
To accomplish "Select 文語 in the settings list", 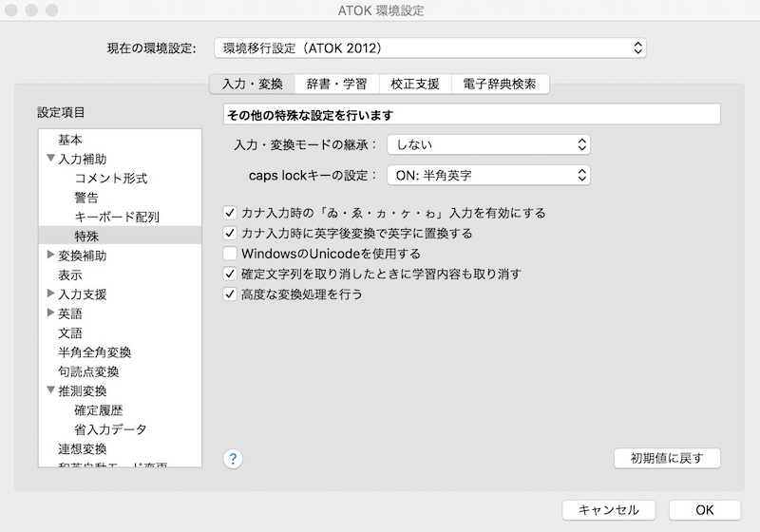I will (x=70, y=333).
